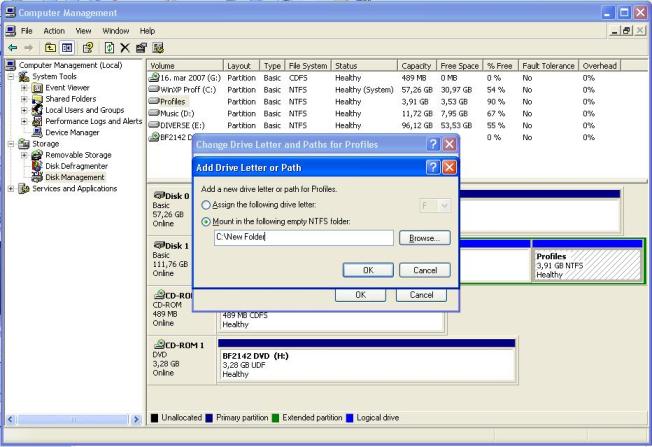
Task: Click the Delete X toolbar icon
Action: tap(125, 48)
